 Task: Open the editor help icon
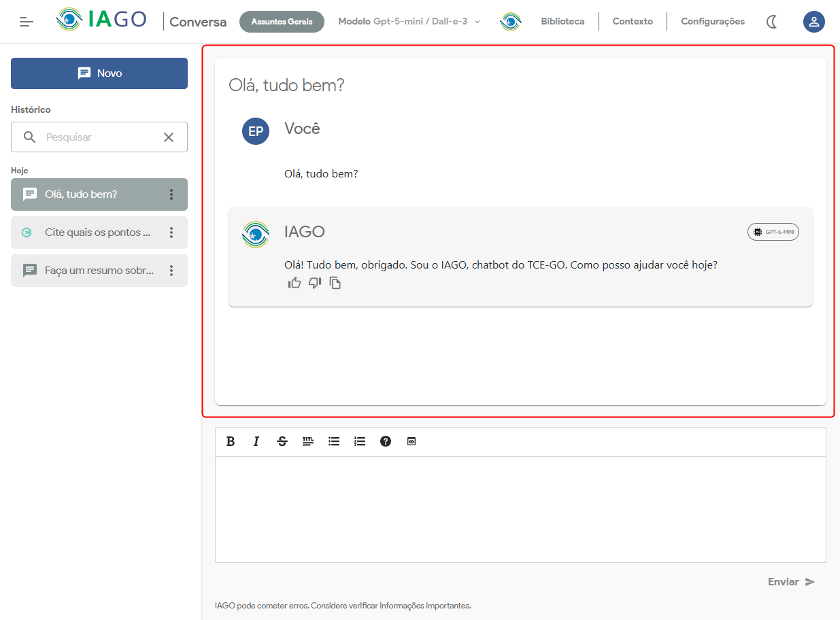pos(386,442)
